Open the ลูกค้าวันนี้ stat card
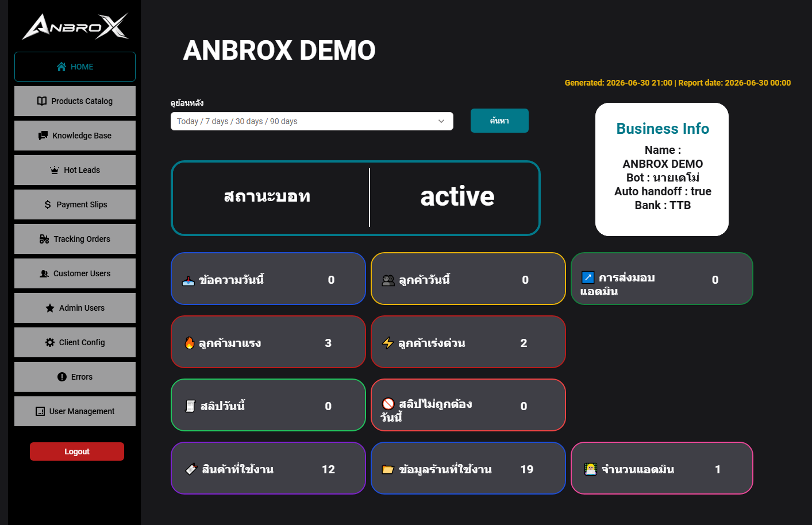This screenshot has width=812, height=525. click(468, 279)
